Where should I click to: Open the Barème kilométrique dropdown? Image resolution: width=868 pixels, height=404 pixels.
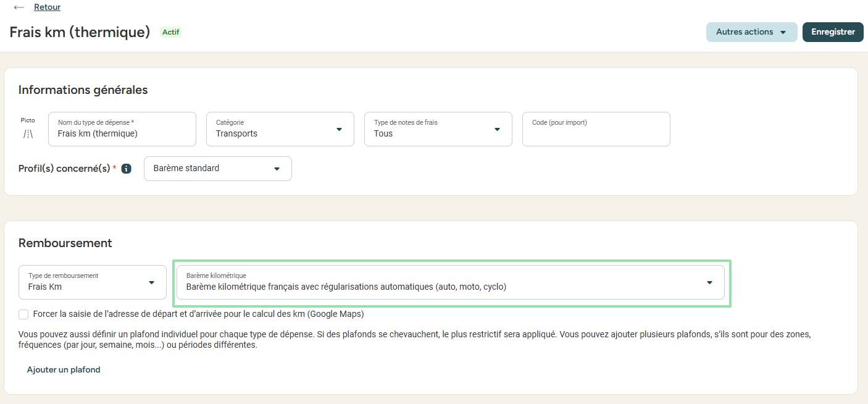(450, 282)
